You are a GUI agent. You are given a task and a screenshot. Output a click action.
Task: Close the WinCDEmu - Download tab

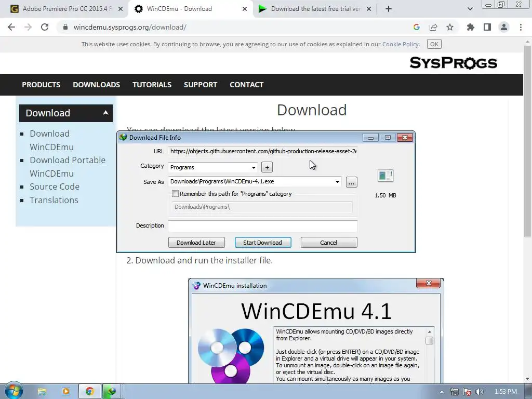[245, 9]
